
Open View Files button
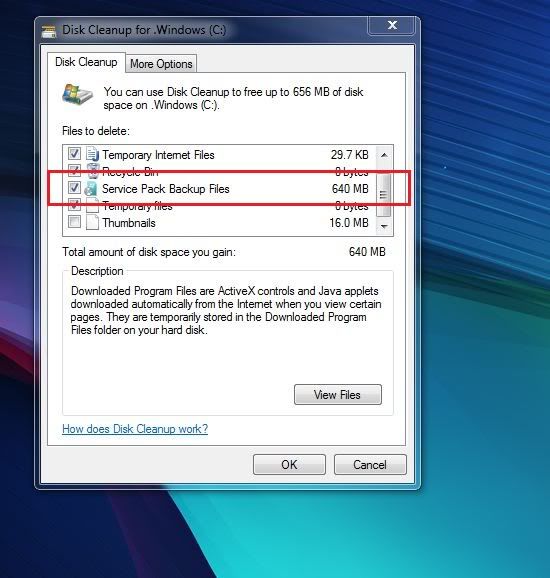click(338, 395)
